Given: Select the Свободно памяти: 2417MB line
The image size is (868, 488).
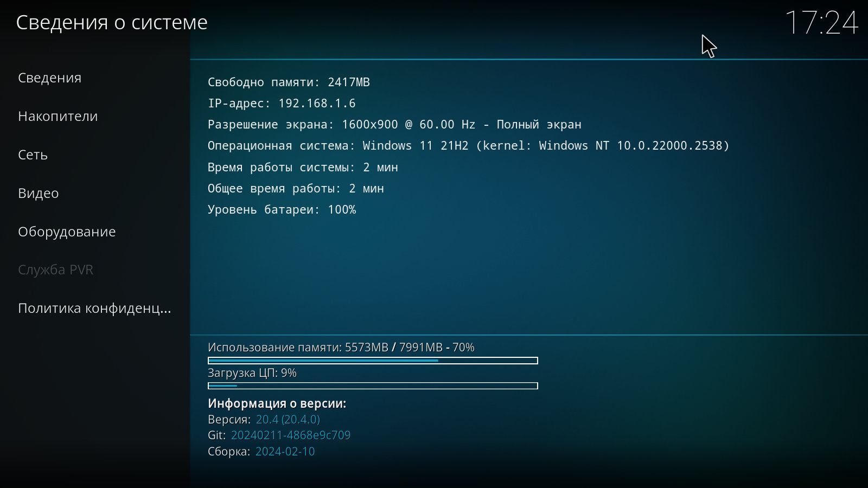Looking at the screenshot, I should click(289, 82).
